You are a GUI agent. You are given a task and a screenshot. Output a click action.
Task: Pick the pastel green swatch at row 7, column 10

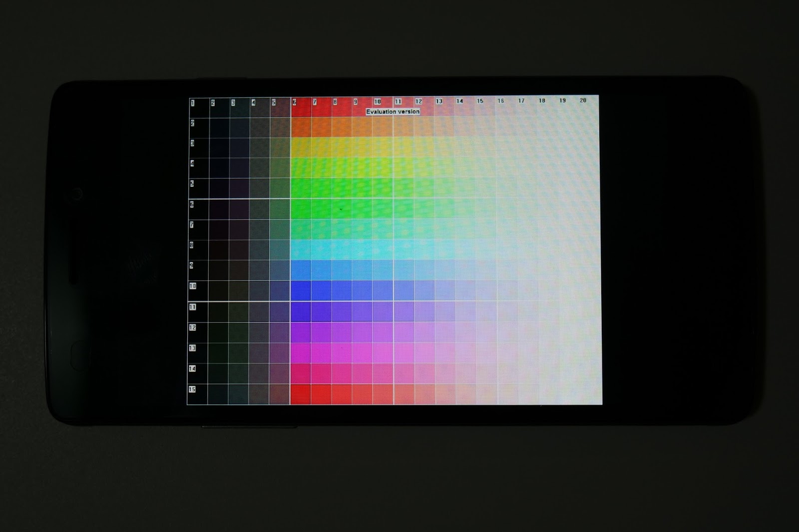point(383,230)
